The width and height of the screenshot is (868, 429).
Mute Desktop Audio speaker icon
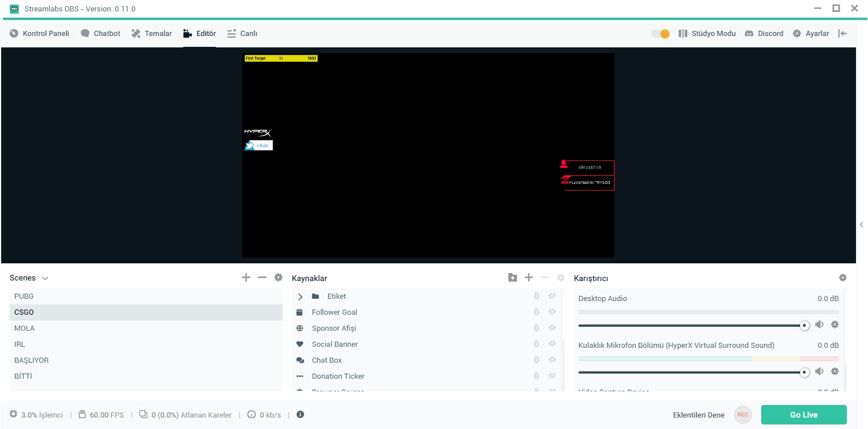point(819,324)
